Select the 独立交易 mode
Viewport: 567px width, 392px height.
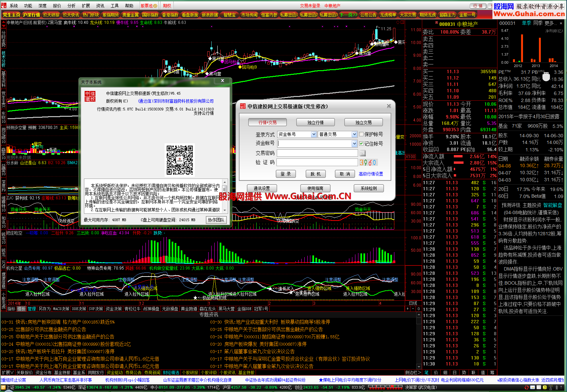point(364,122)
